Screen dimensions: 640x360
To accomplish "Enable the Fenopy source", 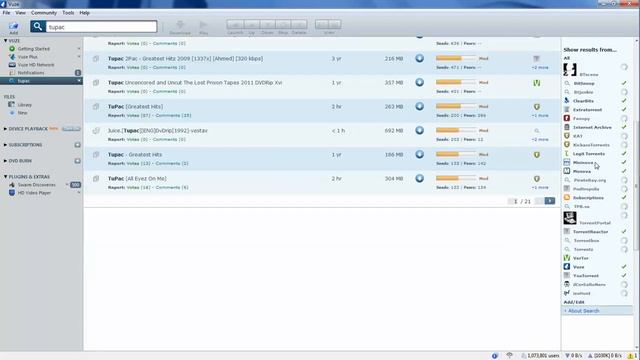I will click(624, 118).
